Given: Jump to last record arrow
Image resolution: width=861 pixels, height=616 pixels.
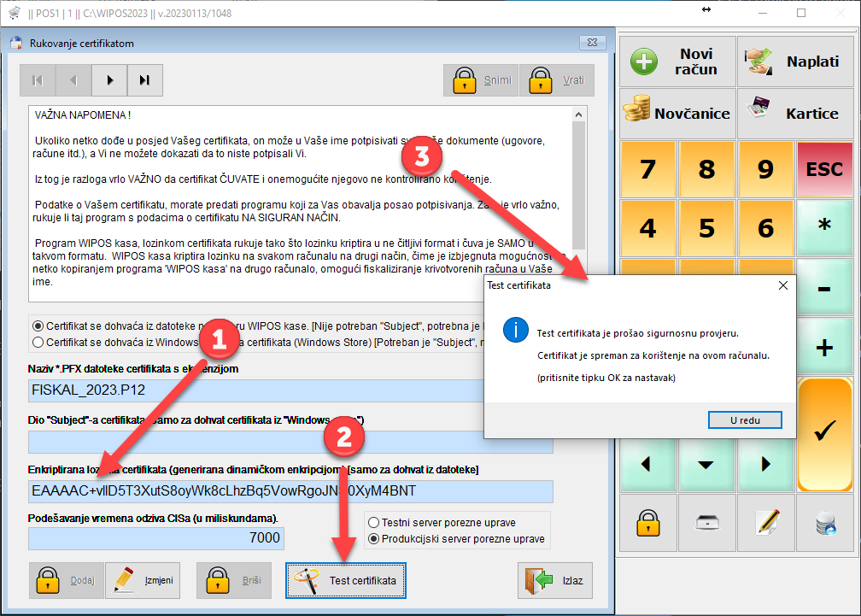Looking at the screenshot, I should 144,80.
